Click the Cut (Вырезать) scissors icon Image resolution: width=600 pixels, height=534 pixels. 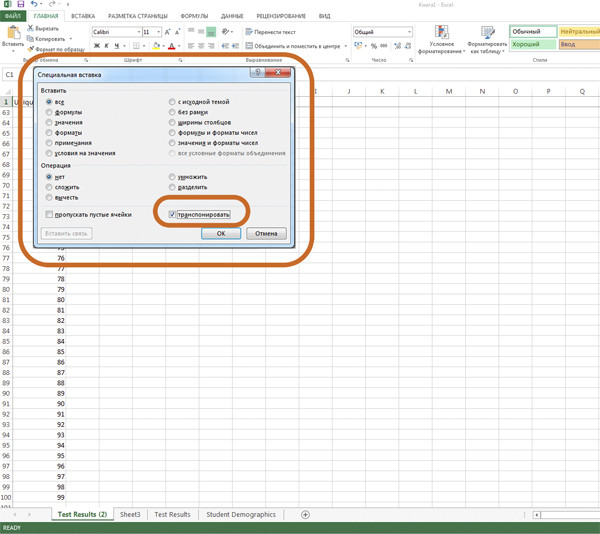31,29
